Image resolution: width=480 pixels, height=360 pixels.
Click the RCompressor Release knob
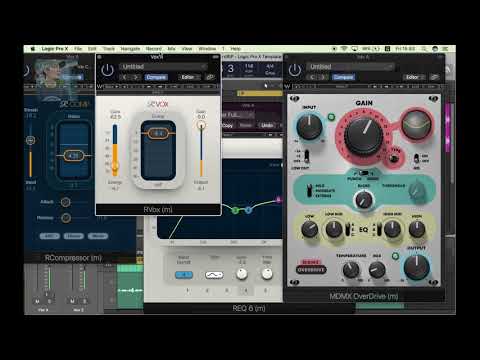pyautogui.click(x=66, y=218)
